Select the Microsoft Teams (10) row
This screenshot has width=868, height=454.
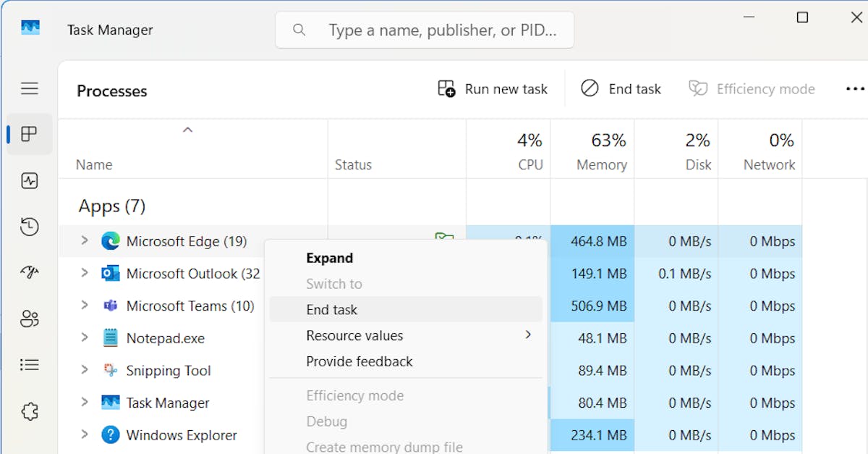coord(190,306)
